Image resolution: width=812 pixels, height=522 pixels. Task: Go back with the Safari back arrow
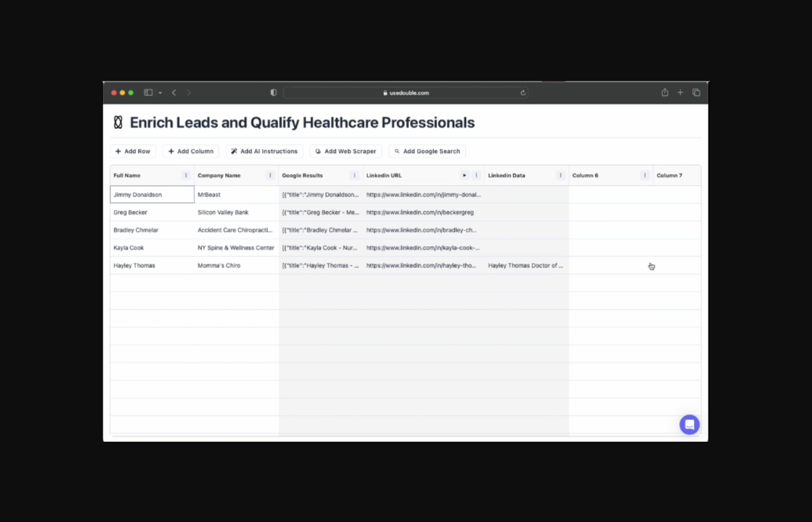174,93
